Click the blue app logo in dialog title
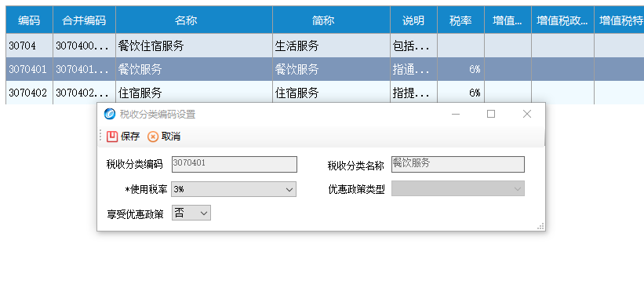This screenshot has width=644, height=299. point(110,114)
